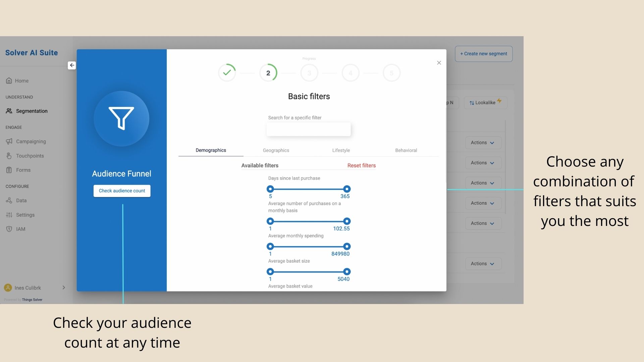Viewport: 644px width, 362px height.
Task: Click the Lookalike button
Action: click(485, 103)
